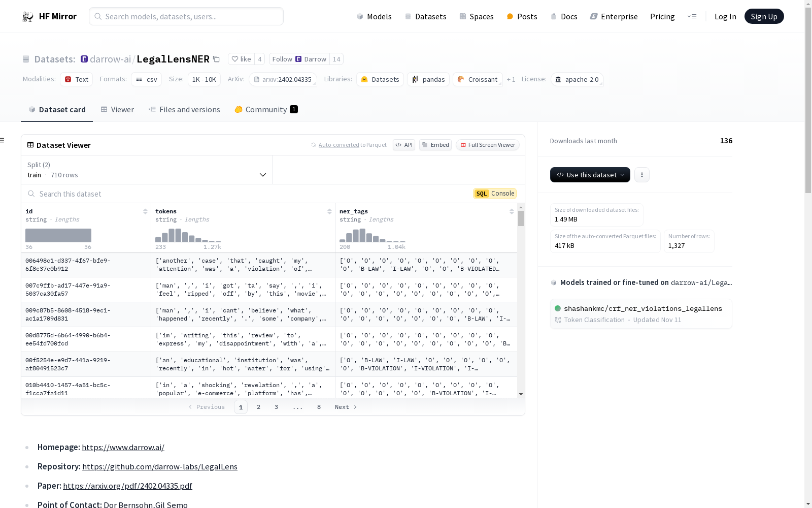Screen dimensions: 812x508
Task: Open the Enterprise page
Action: coord(614,17)
